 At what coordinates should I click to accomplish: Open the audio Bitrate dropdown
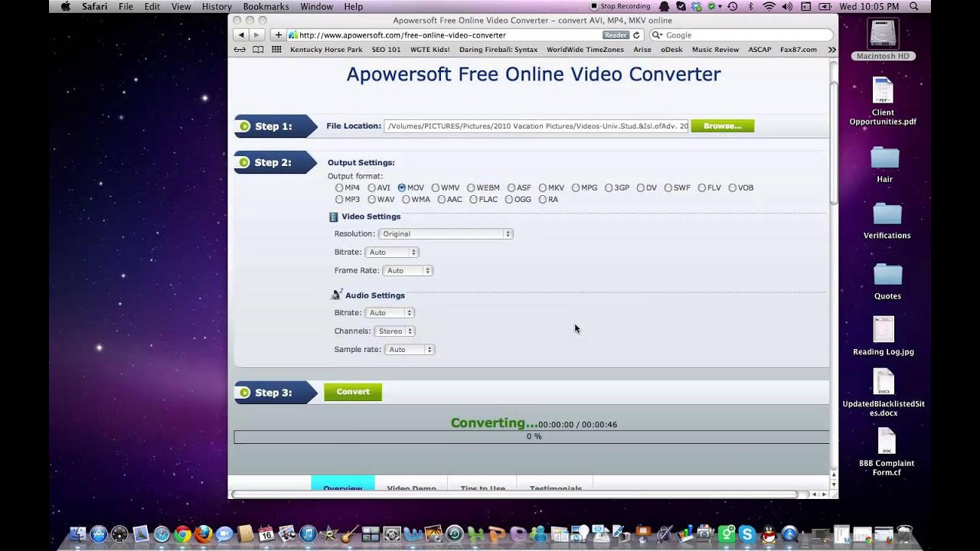[x=389, y=312]
